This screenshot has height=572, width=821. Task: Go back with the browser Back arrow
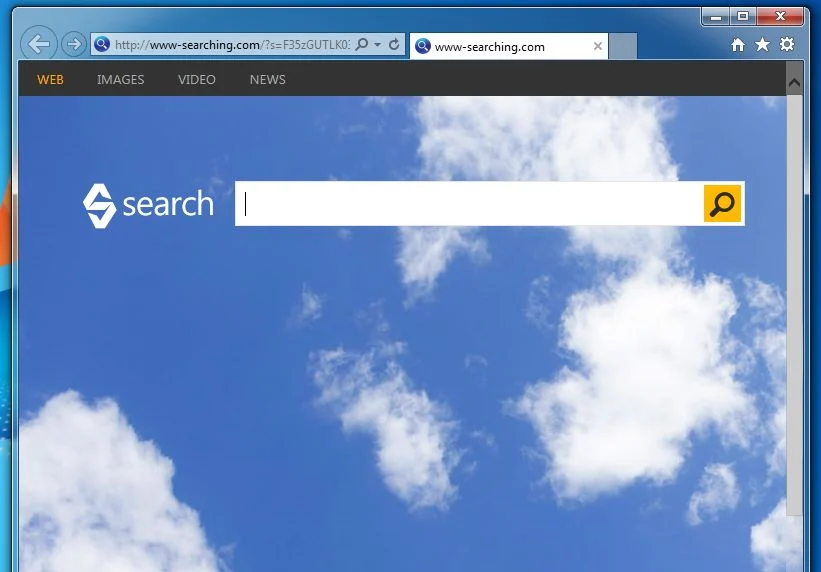(39, 44)
